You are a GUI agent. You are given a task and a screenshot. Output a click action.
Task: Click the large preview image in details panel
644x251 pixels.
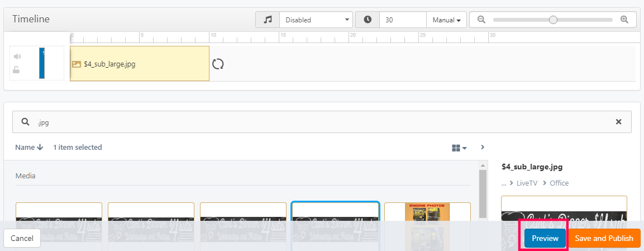pyautogui.click(x=564, y=224)
